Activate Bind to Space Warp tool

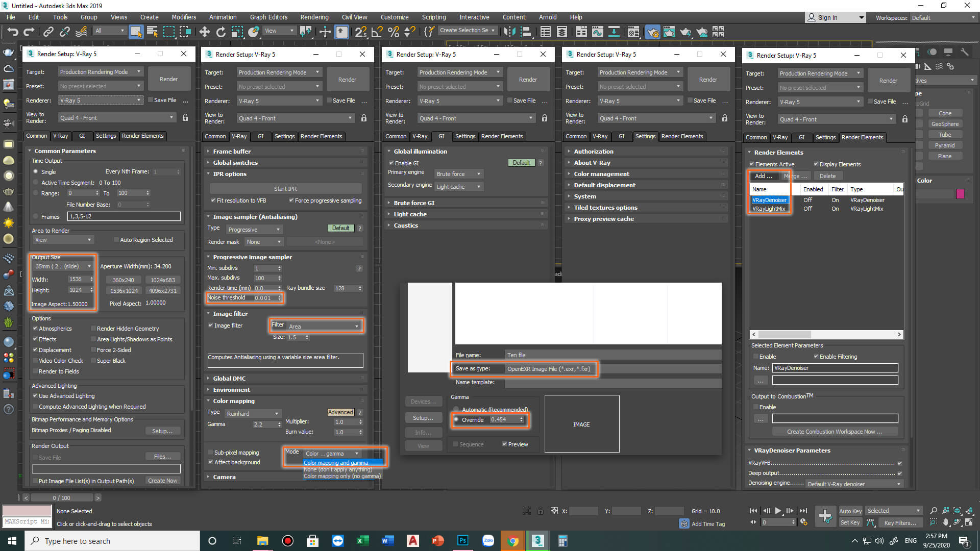click(81, 32)
